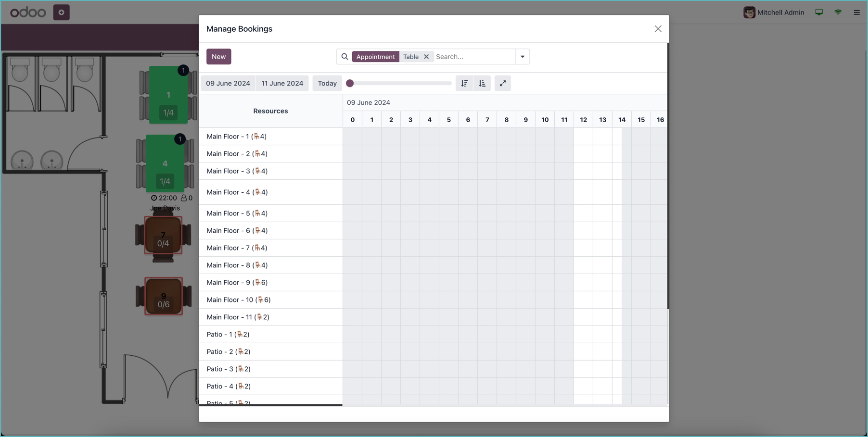Click the green monitor status icon
Image resolution: width=868 pixels, height=437 pixels.
pyautogui.click(x=818, y=12)
